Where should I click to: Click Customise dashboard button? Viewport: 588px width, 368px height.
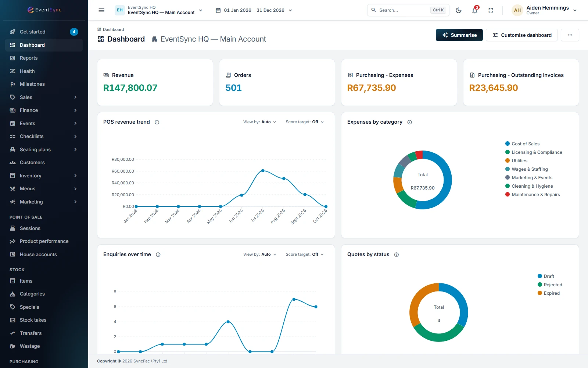click(x=522, y=35)
